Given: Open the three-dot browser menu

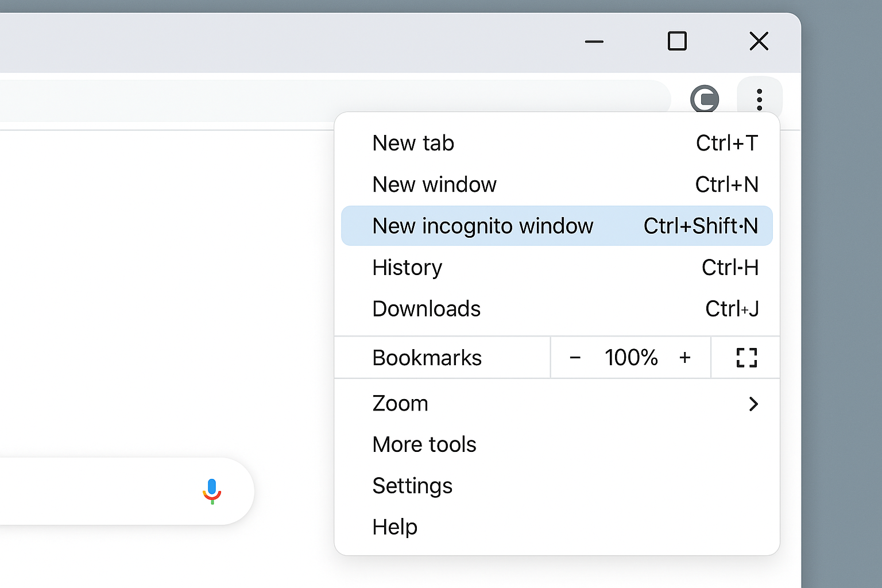Looking at the screenshot, I should 759,99.
